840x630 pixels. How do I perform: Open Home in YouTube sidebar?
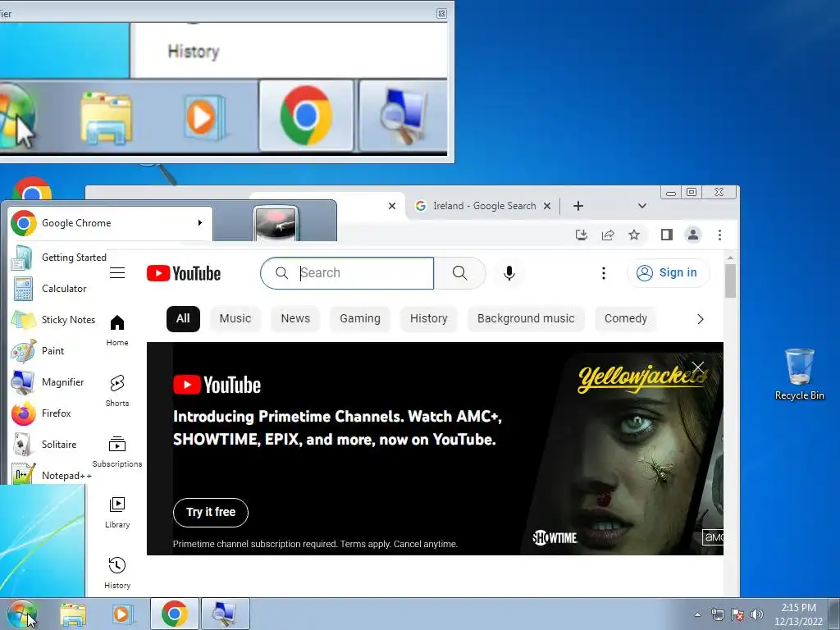point(117,331)
